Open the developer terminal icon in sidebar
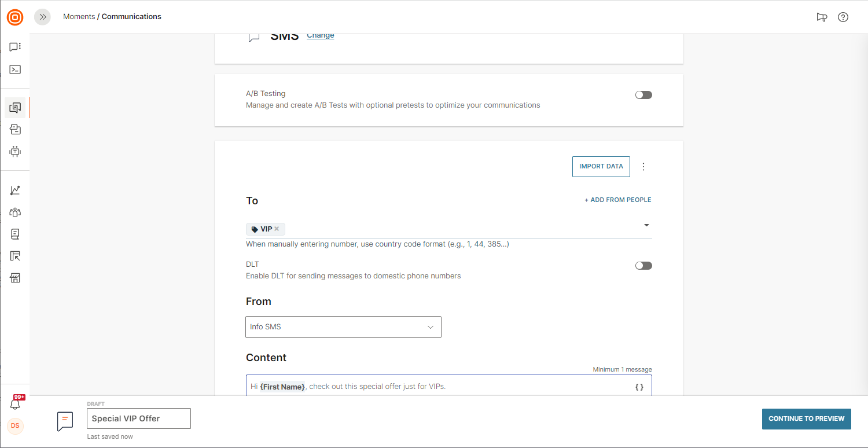The image size is (868, 448). coord(15,69)
